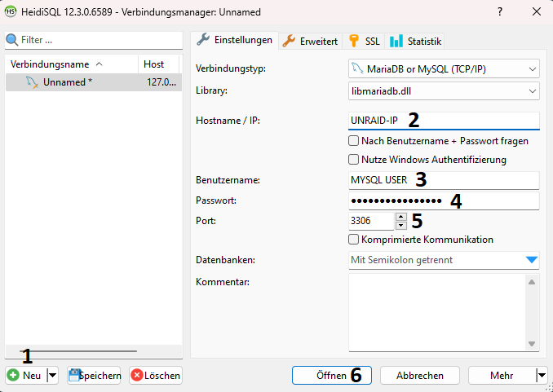Click the red X icon on Löschen
The height and width of the screenshot is (392, 553).
pos(136,375)
